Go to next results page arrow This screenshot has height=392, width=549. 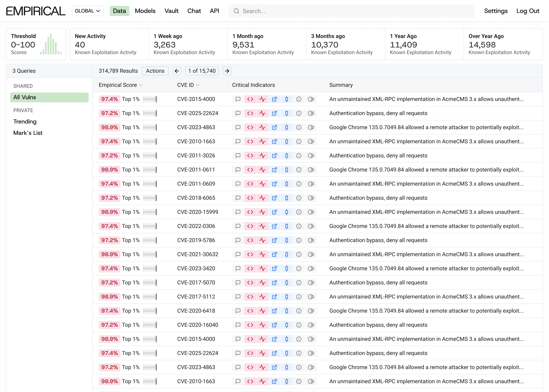point(227,71)
